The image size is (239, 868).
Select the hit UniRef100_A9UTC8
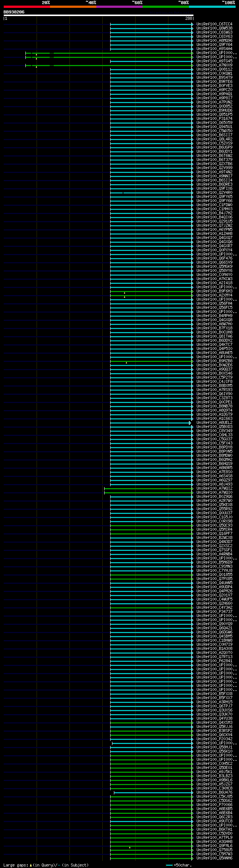click(214, 821)
